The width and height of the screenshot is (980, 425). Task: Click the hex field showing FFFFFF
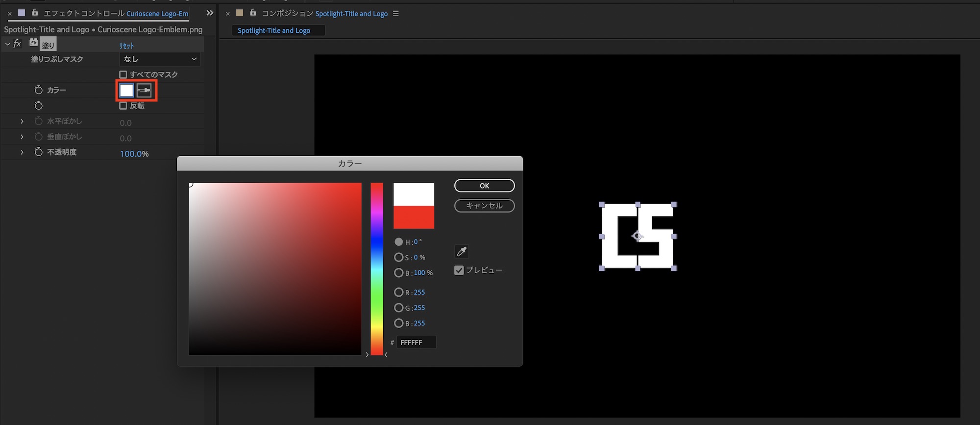(x=416, y=342)
